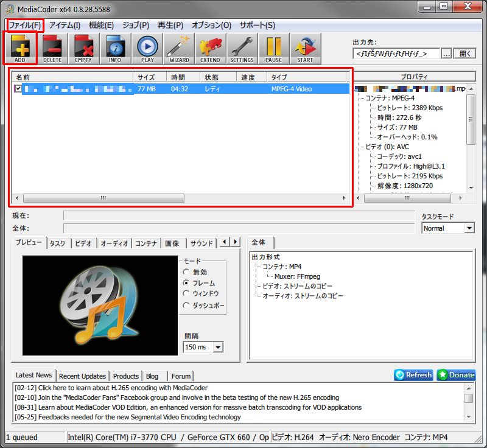Viewport: 487px width, 448px height.
Task: Open the Forum news tab
Action: click(181, 376)
